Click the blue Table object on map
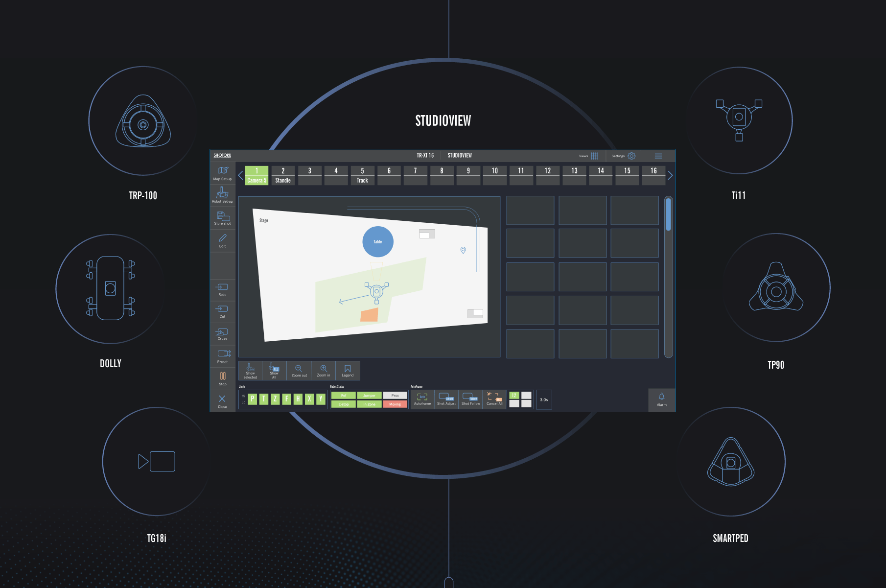Screen dimensions: 886x588 point(378,241)
